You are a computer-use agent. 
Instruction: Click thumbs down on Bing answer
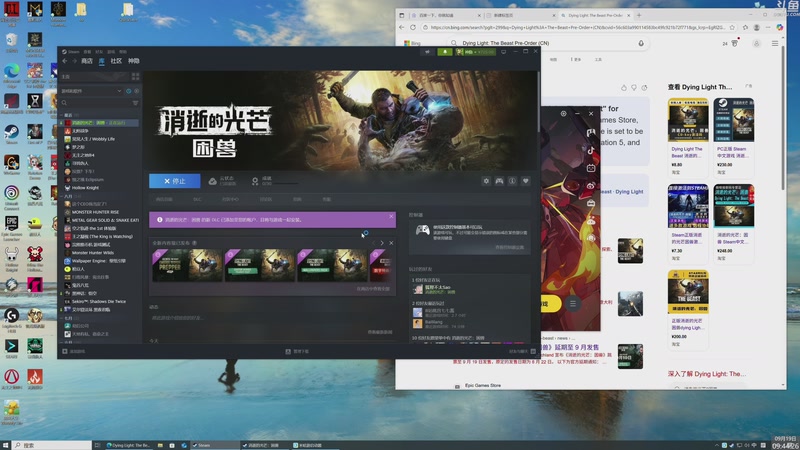coord(634,88)
